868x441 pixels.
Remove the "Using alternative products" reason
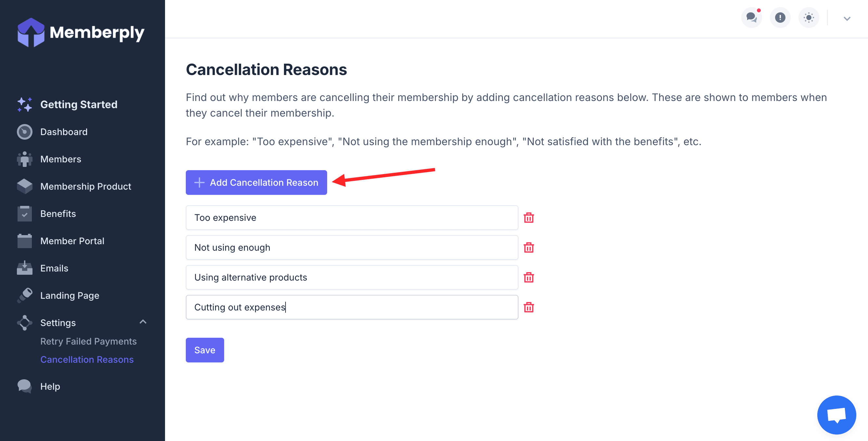(528, 277)
